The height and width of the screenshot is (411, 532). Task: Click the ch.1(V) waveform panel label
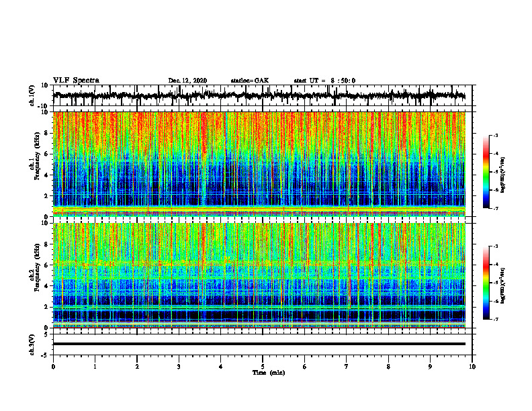pos(32,95)
